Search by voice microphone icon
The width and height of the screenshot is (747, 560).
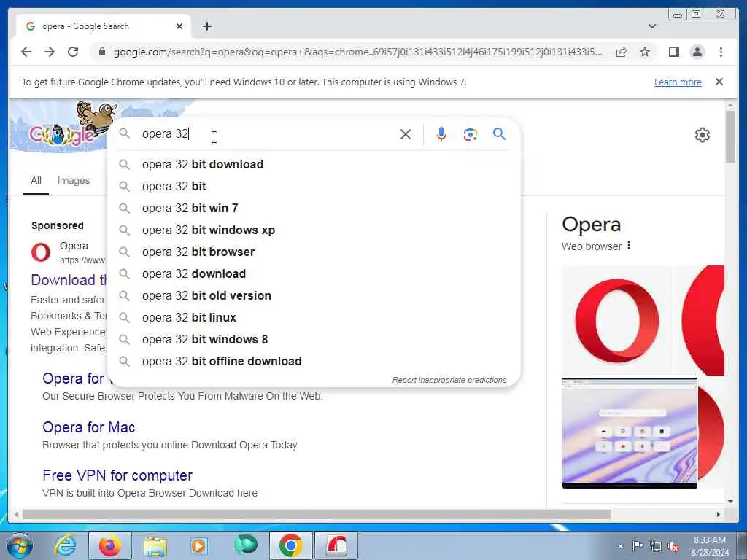pos(441,134)
